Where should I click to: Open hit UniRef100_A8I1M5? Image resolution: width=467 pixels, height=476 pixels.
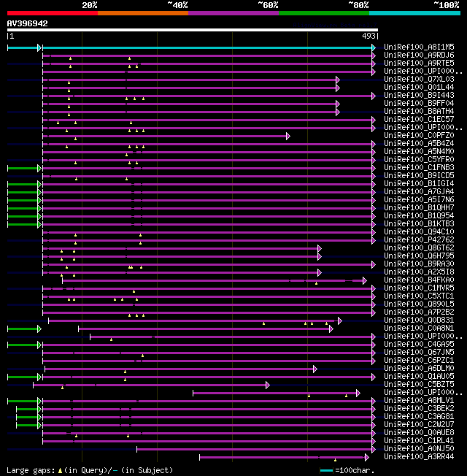[419, 47]
